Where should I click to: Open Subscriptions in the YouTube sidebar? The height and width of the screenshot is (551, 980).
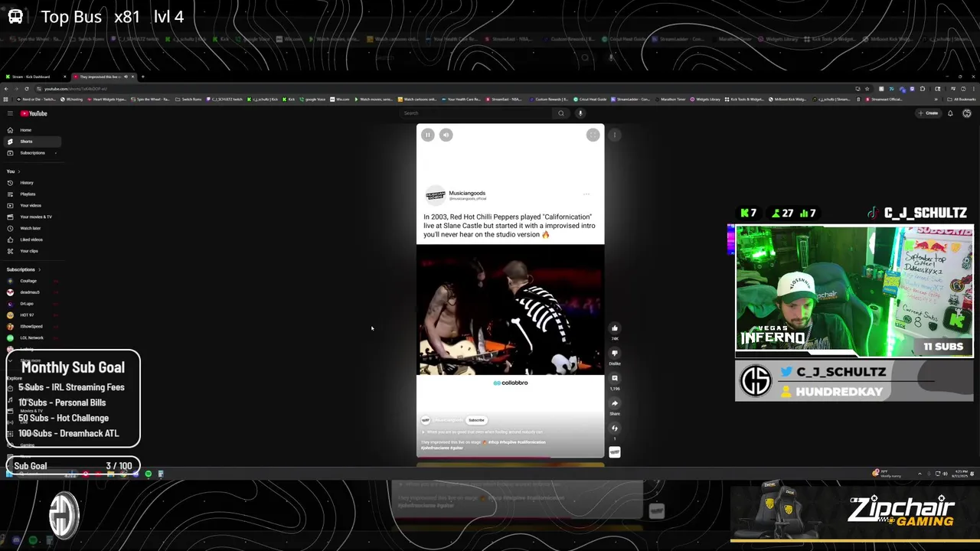coord(32,153)
